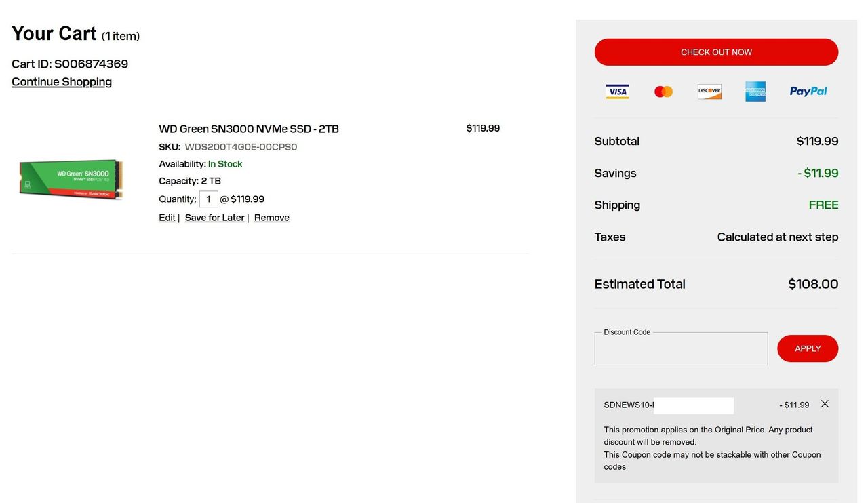Open the WD Green SN3000 NVMe SSD title
Viewport: 868px width, 503px height.
point(249,129)
